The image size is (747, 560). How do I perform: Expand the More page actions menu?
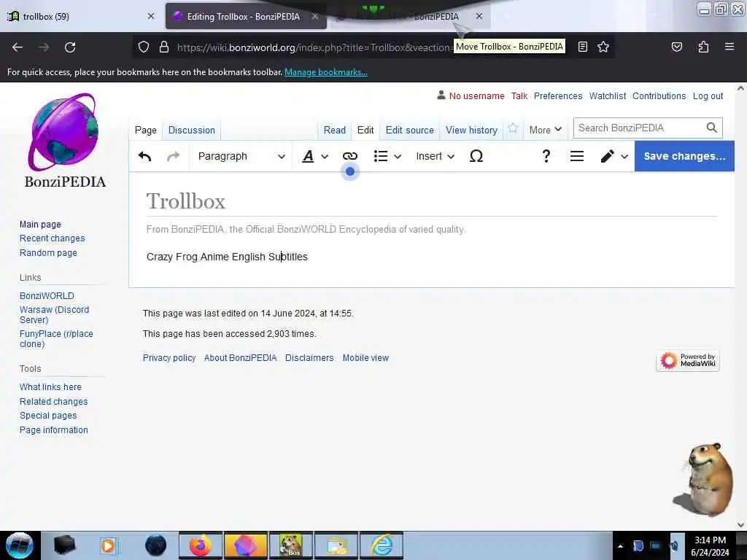546,130
